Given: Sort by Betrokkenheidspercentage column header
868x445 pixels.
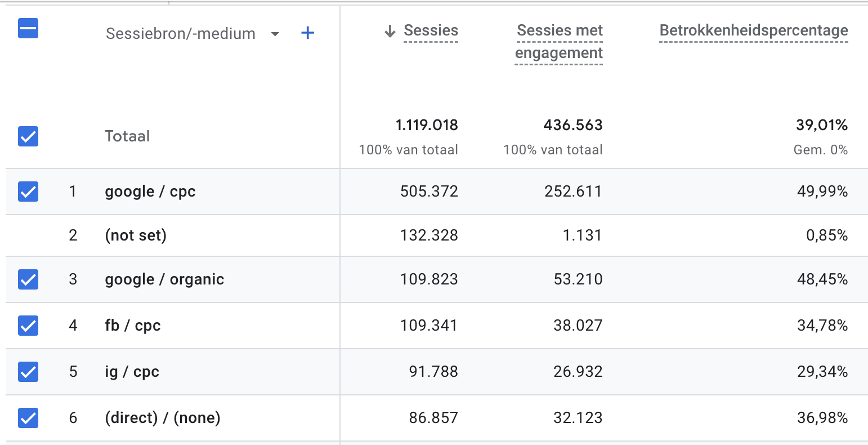Looking at the screenshot, I should (x=753, y=31).
